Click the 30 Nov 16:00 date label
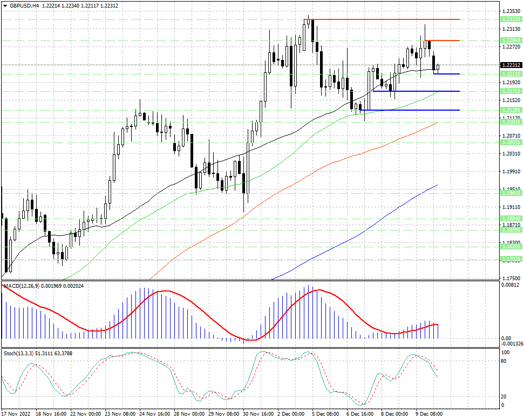Viewport: 524px width, 420px height. 258,414
